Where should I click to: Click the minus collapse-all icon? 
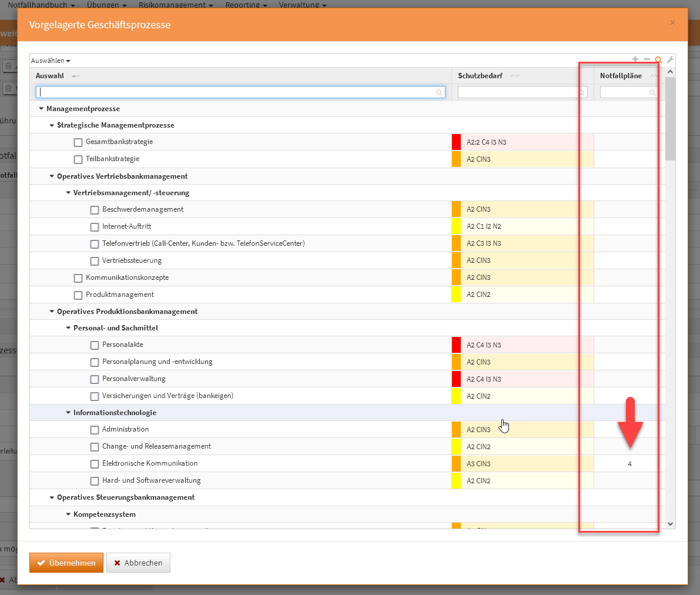coord(647,59)
